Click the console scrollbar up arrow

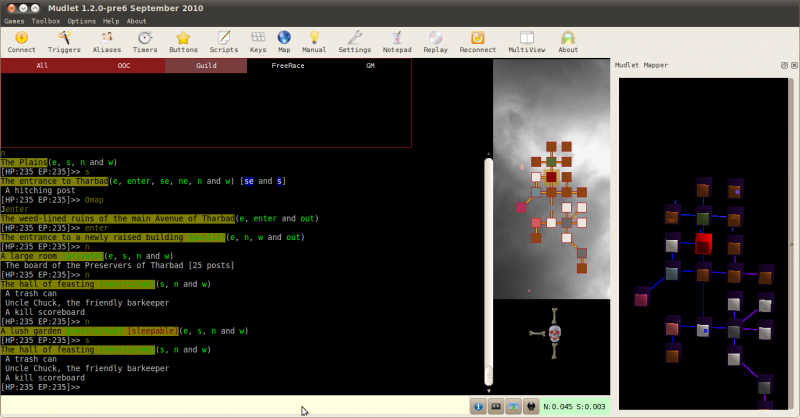click(488, 154)
